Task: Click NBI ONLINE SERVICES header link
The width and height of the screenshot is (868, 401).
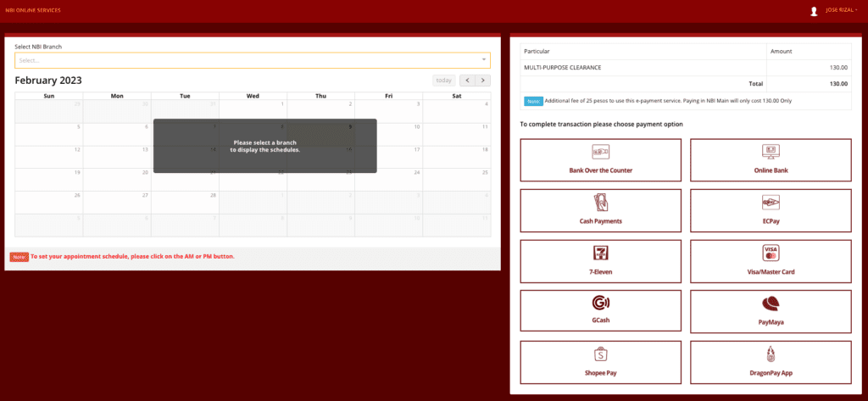Action: click(x=33, y=10)
